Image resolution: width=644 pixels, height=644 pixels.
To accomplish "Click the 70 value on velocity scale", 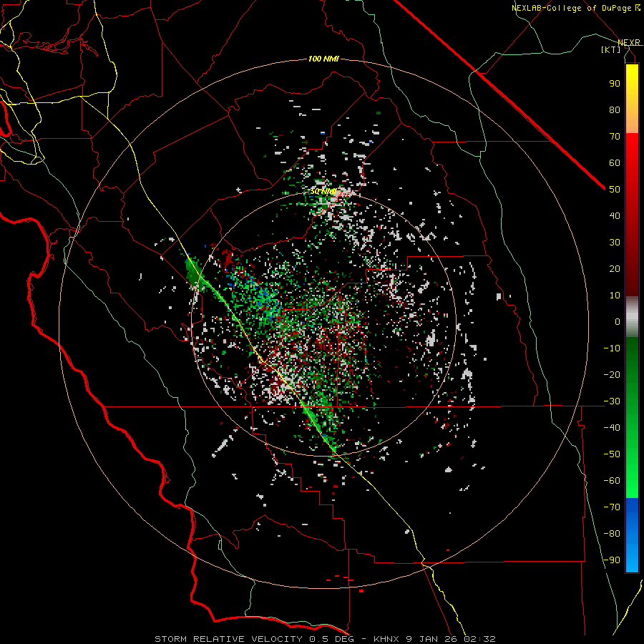I will [x=615, y=137].
